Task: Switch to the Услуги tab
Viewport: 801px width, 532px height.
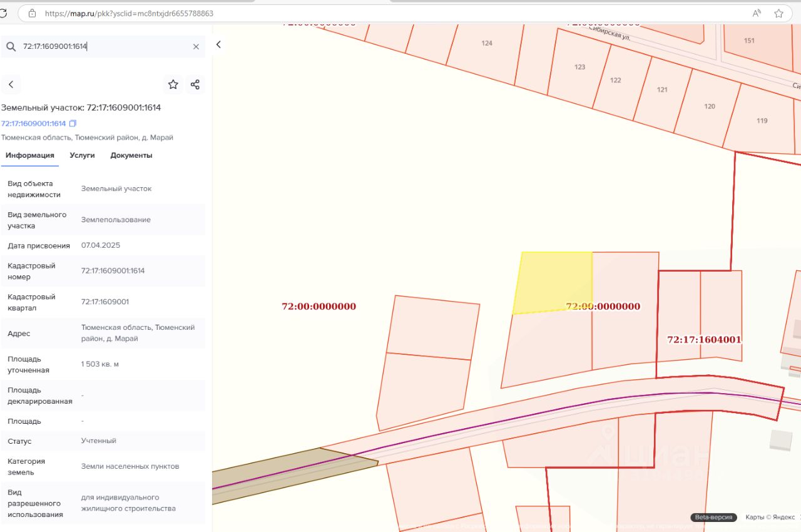Action: pos(82,155)
